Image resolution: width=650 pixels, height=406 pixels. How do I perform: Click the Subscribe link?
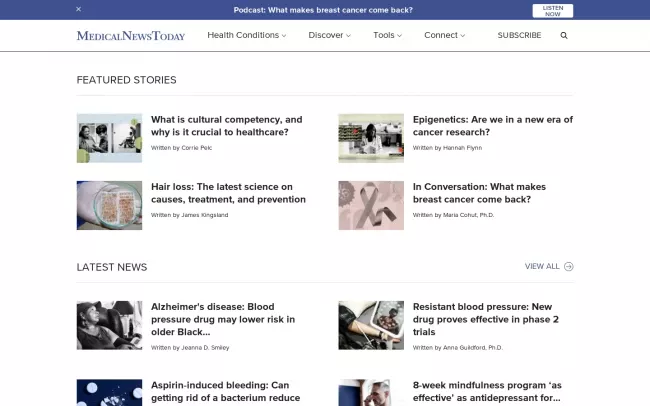pyautogui.click(x=519, y=35)
